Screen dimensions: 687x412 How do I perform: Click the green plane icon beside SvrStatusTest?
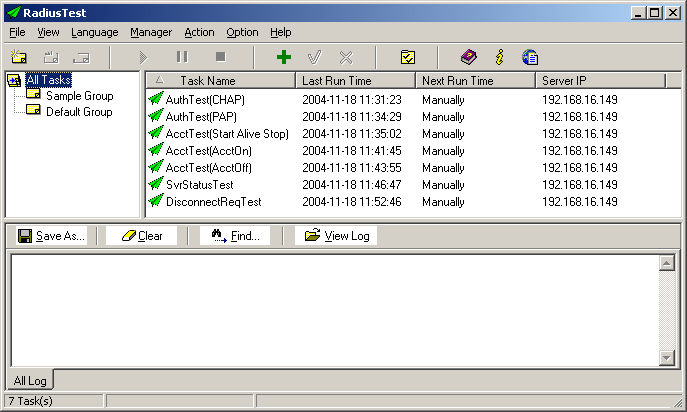click(x=156, y=184)
